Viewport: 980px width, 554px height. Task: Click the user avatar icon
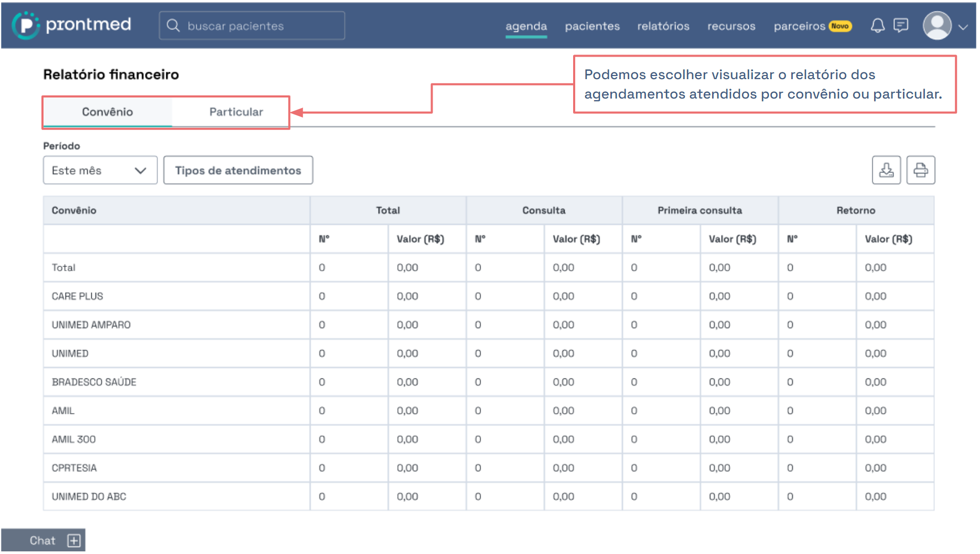(x=936, y=26)
